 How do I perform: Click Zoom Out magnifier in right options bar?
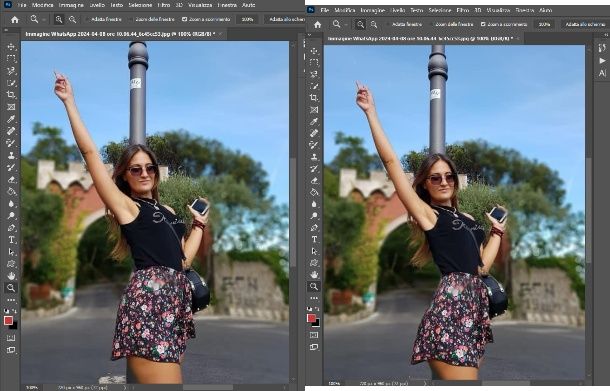(374, 24)
